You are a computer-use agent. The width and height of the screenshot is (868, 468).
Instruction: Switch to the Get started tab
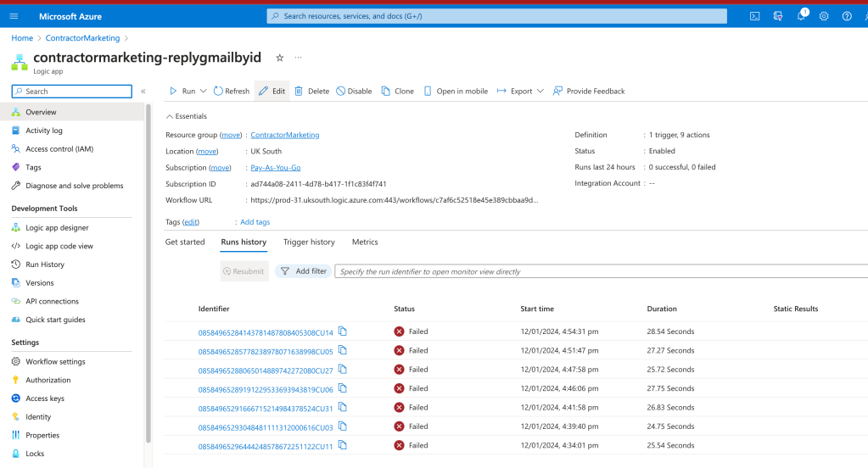[x=185, y=242]
